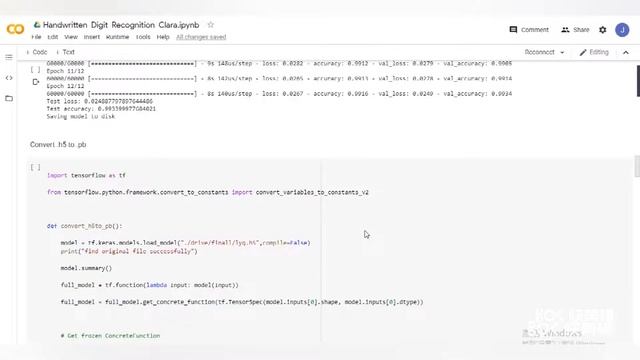Click the tf.function lambda line
Image resolution: width=640 pixels, height=360 pixels.
(x=149, y=285)
